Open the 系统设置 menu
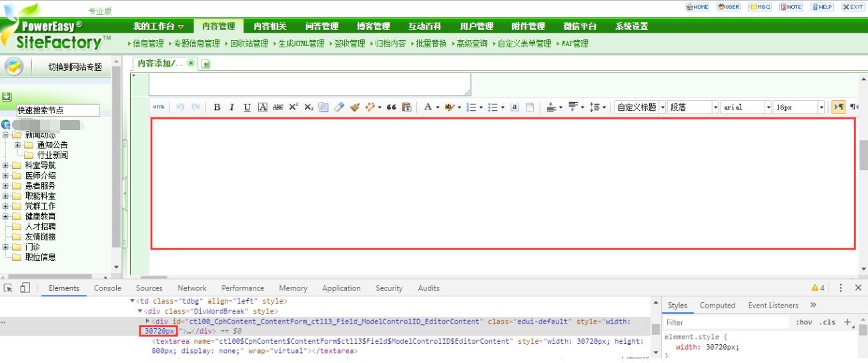This screenshot has width=868, height=363. click(x=631, y=26)
